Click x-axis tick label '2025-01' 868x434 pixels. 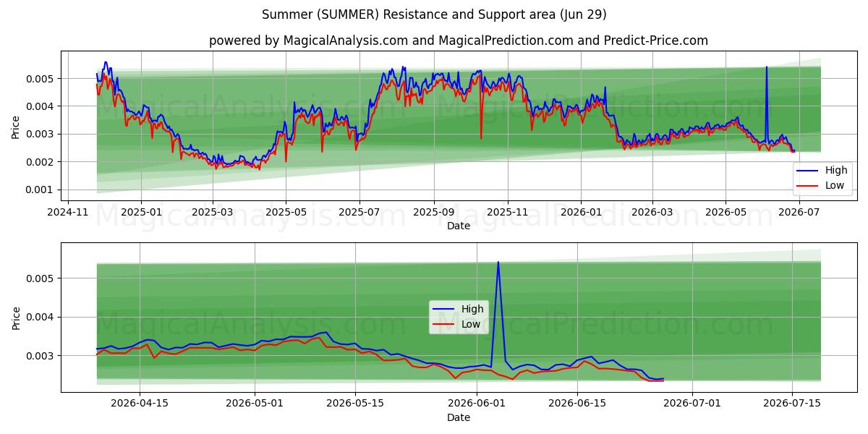pos(141,212)
